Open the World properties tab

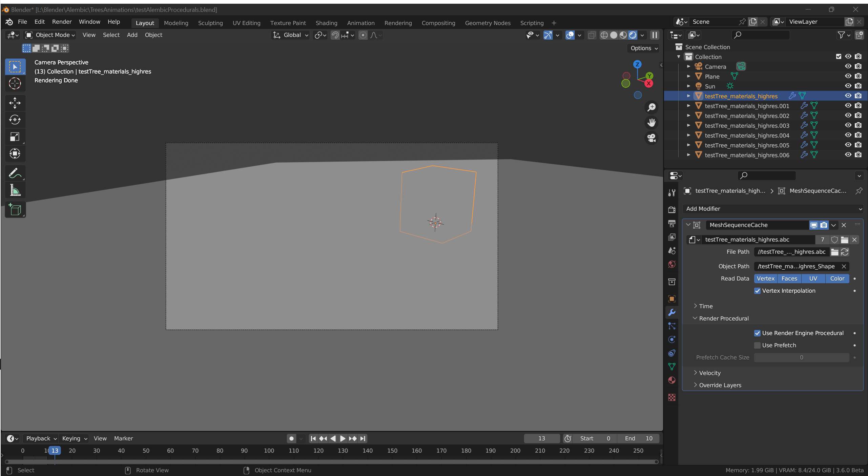pos(671,264)
